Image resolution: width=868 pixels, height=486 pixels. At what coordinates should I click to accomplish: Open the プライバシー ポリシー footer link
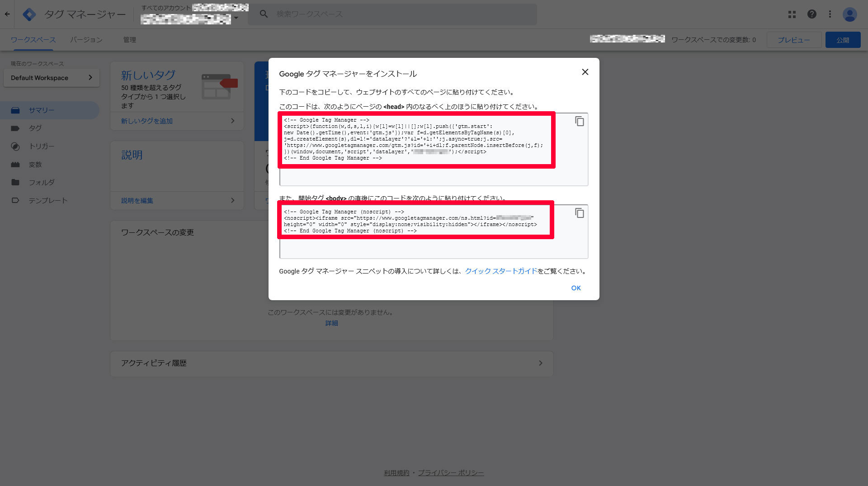click(x=451, y=473)
